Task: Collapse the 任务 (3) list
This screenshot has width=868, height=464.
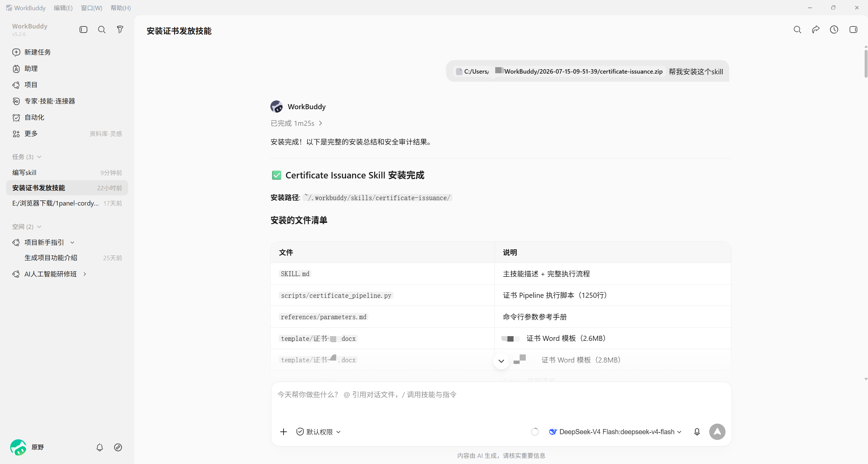Action: [27, 157]
